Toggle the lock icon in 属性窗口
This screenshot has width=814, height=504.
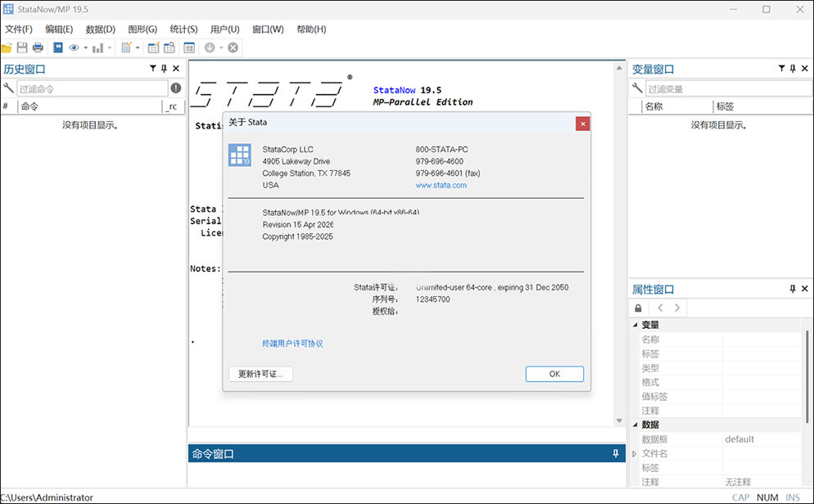[638, 308]
